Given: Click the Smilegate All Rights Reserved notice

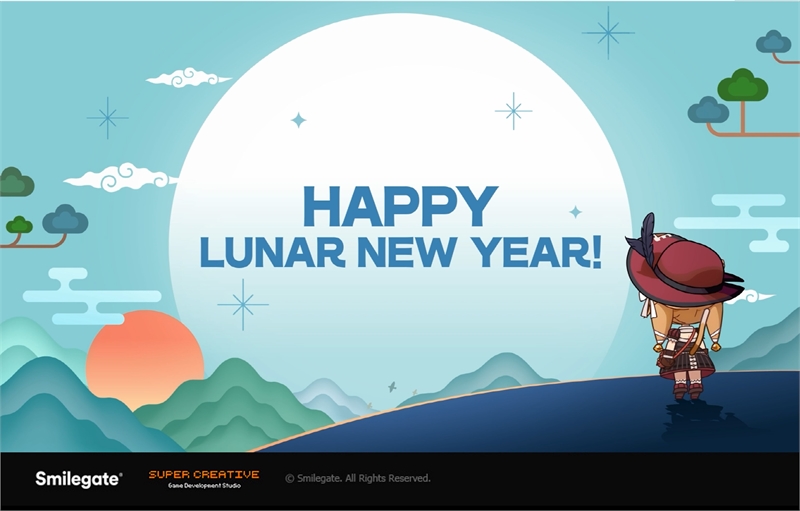Looking at the screenshot, I should pos(358,478).
